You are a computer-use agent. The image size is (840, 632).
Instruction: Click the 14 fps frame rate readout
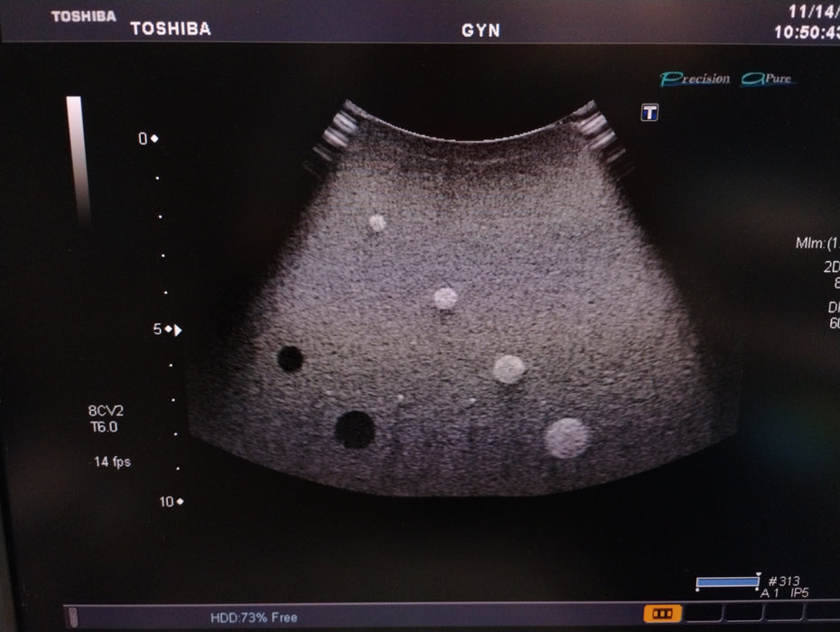[x=112, y=461]
